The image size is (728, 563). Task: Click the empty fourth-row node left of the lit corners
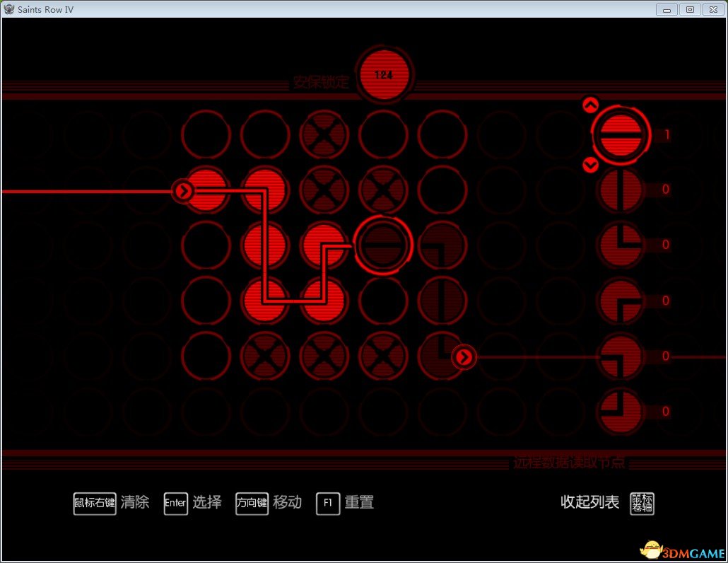click(206, 301)
